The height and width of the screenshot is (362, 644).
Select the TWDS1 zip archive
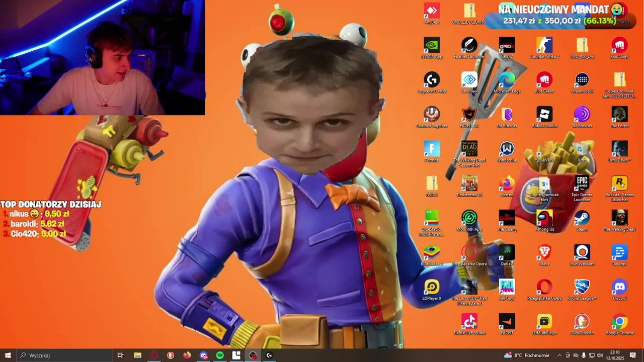[432, 187]
